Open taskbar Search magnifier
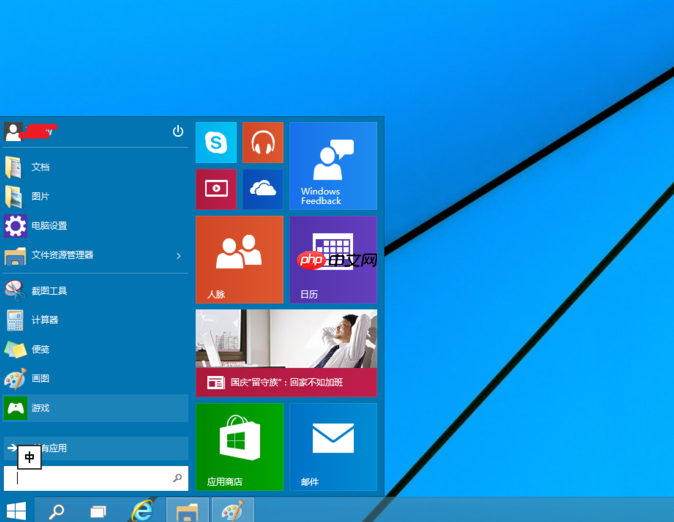Viewport: 674px width, 522px height. point(56,511)
